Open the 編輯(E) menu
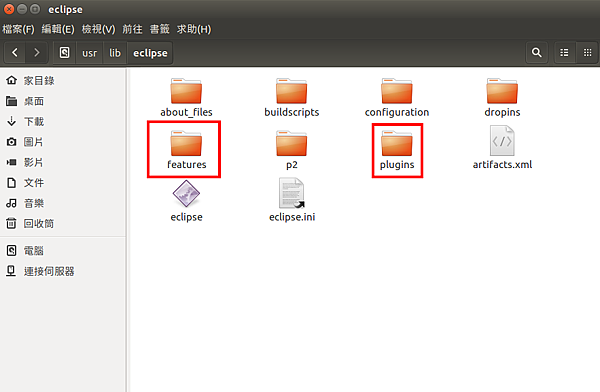 (x=58, y=29)
